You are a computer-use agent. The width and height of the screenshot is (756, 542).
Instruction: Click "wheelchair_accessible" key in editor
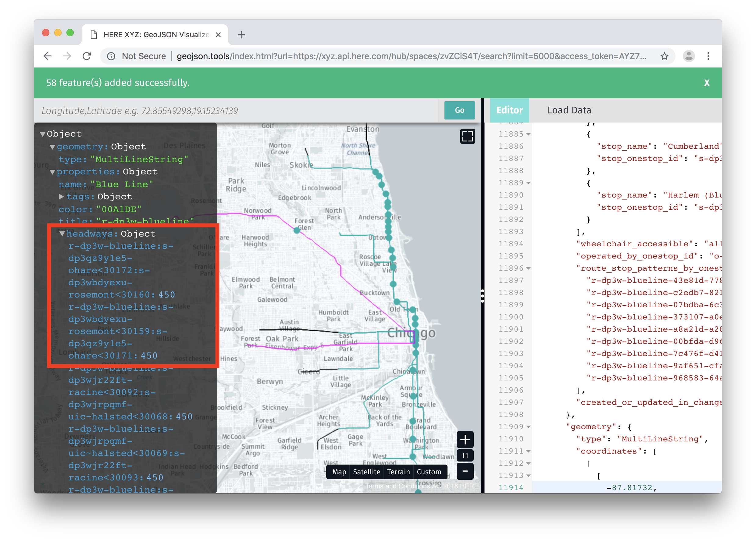click(635, 244)
